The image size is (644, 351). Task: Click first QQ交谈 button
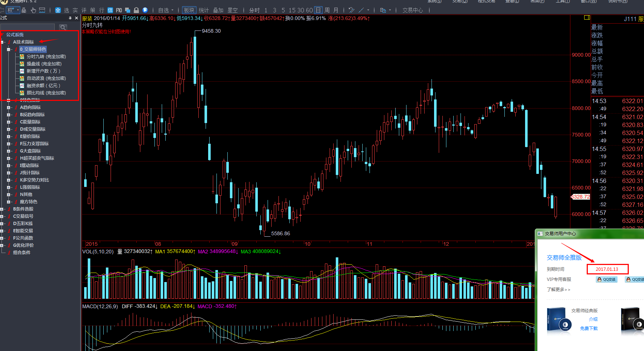coord(606,279)
